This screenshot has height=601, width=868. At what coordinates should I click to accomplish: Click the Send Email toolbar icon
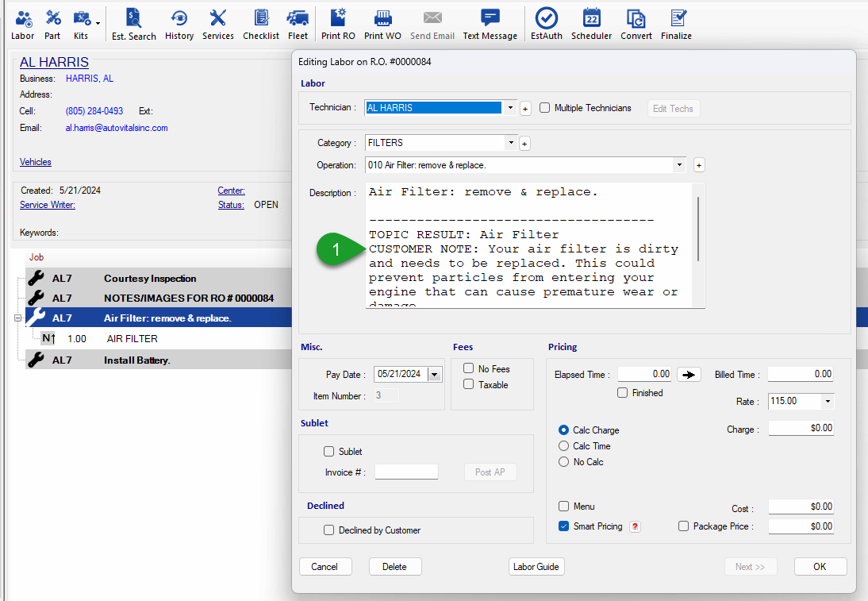click(432, 25)
